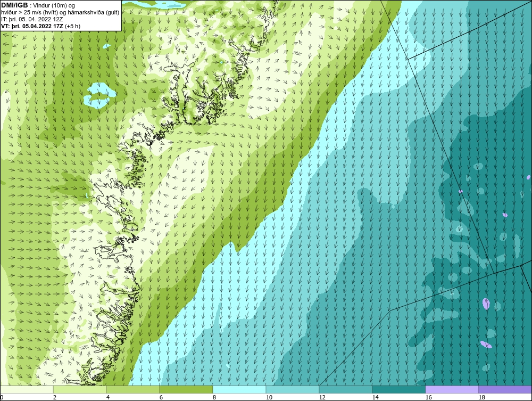
Task: Click the 4–6 m/s green legend swatch
Action: [x=133, y=389]
